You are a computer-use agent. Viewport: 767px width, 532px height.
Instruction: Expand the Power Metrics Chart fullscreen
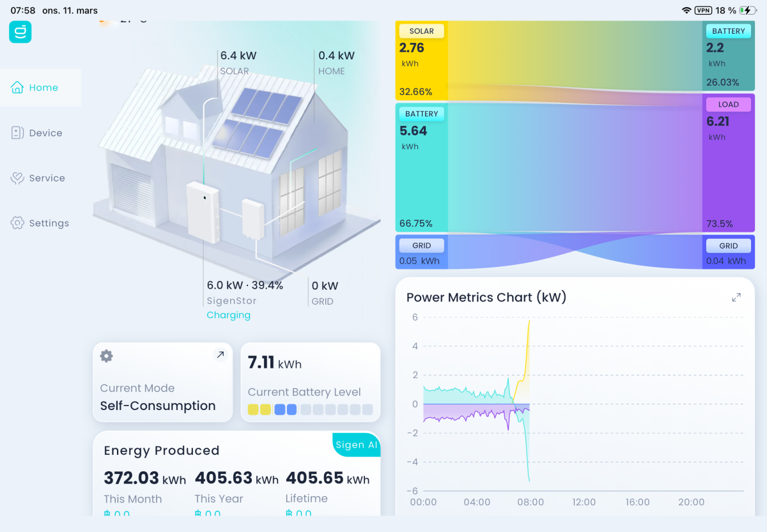(x=736, y=297)
